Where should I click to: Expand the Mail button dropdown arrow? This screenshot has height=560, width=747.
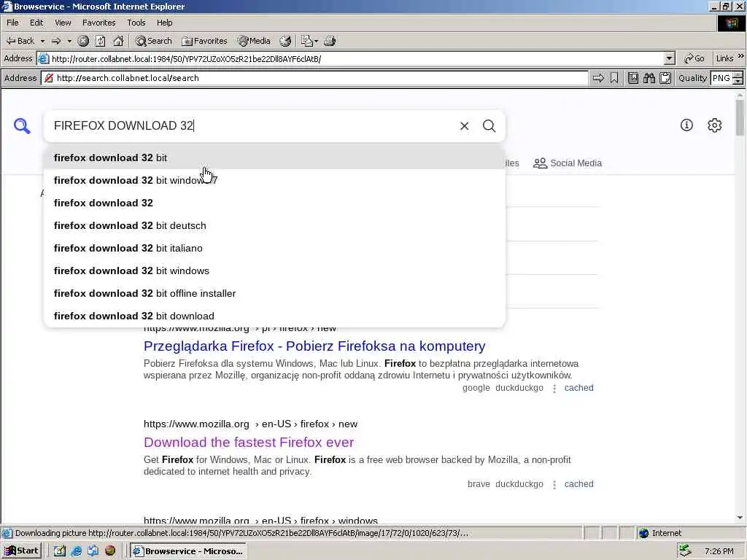coord(316,41)
